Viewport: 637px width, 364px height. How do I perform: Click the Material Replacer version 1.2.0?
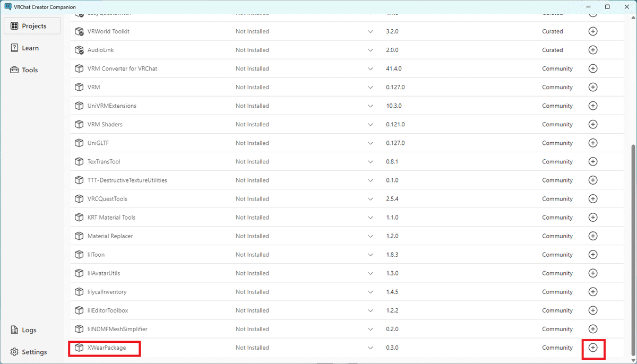click(392, 236)
